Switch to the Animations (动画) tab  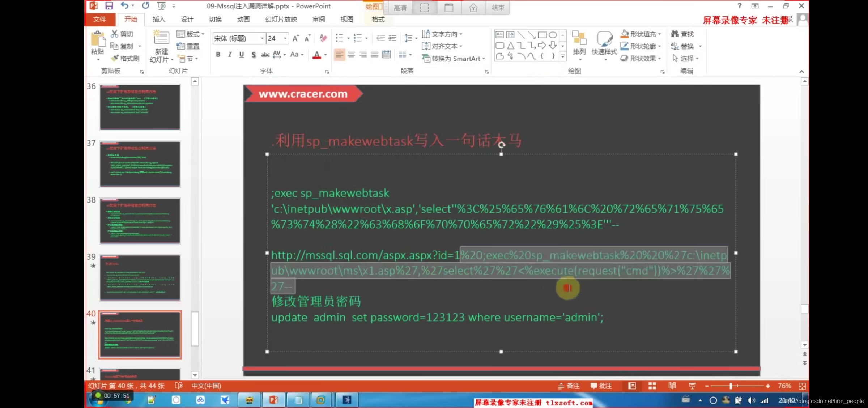[243, 19]
